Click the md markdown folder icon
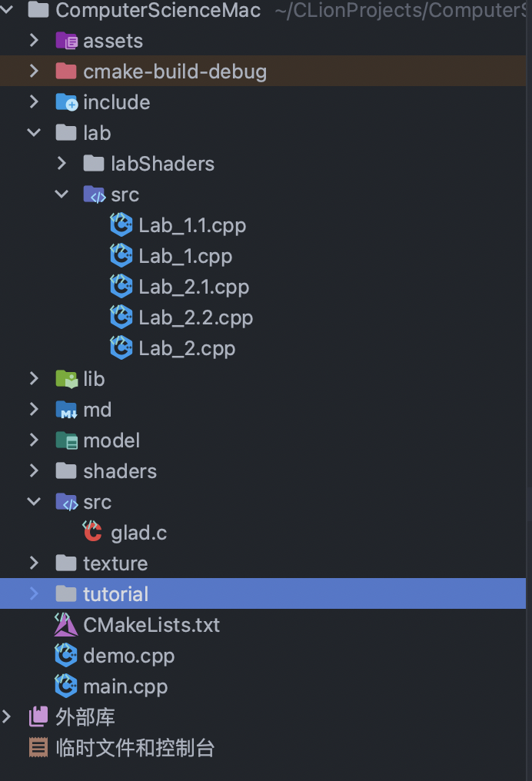 66,410
